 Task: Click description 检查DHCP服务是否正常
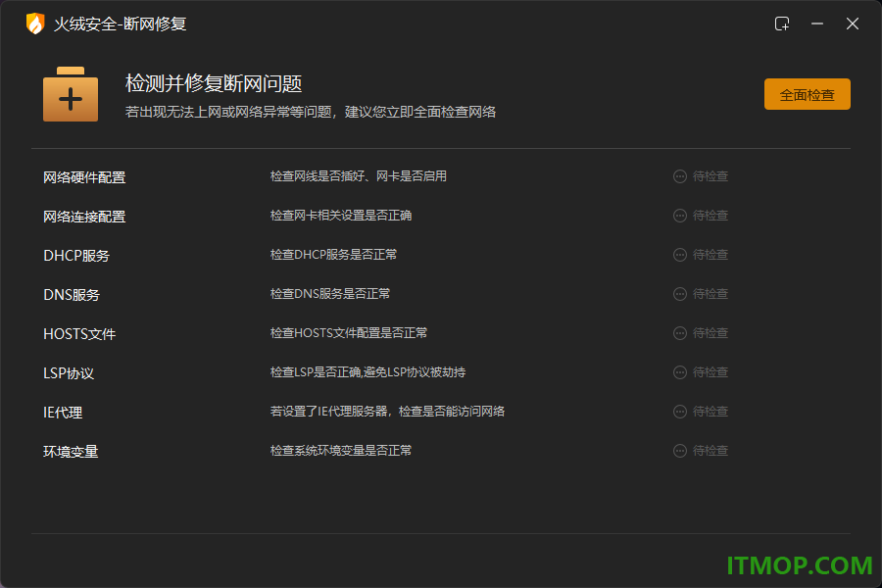(333, 255)
